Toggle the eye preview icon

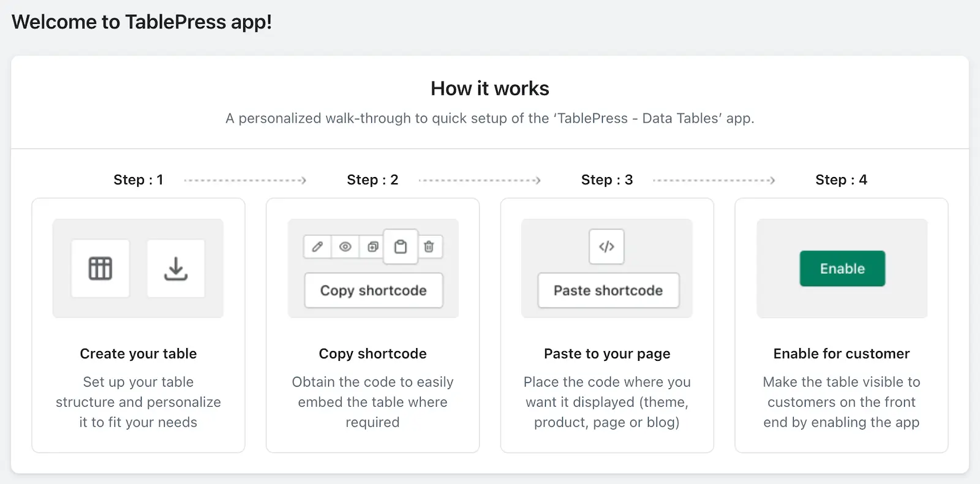345,247
